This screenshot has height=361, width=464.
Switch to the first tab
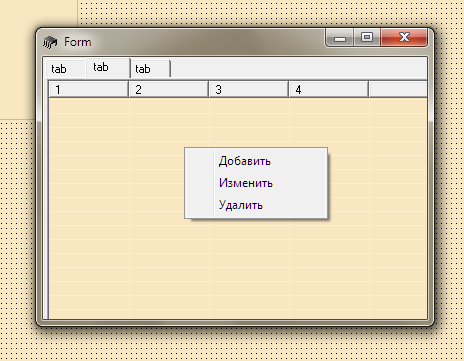click(x=65, y=69)
